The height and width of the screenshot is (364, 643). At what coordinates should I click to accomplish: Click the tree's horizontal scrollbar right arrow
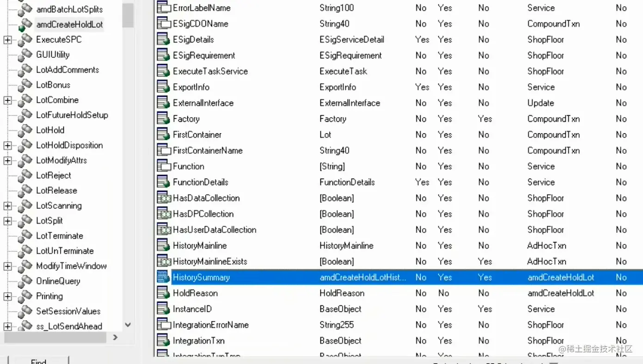tap(115, 338)
